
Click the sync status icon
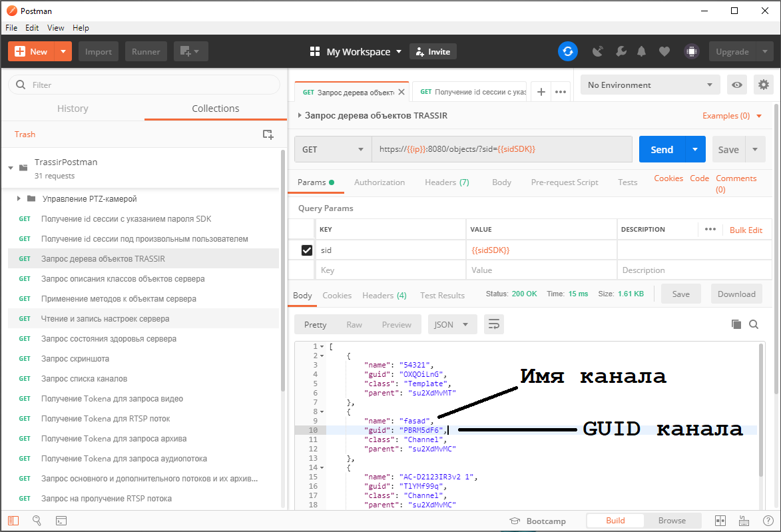(x=567, y=51)
